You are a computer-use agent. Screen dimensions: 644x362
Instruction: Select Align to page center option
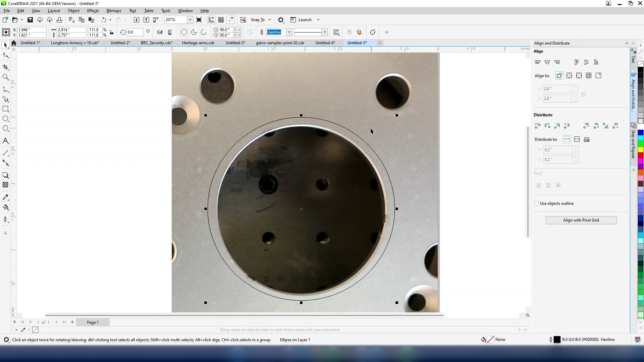pyautogui.click(x=579, y=75)
